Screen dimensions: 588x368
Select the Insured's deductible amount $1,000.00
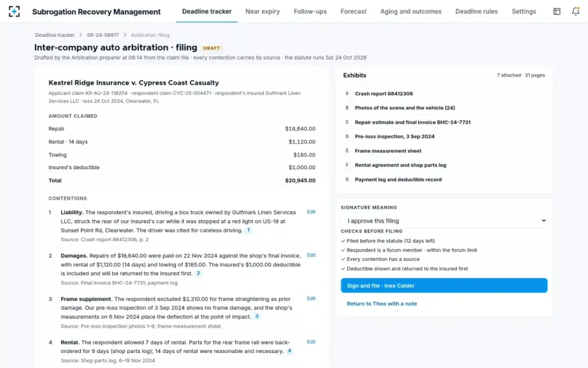(302, 167)
